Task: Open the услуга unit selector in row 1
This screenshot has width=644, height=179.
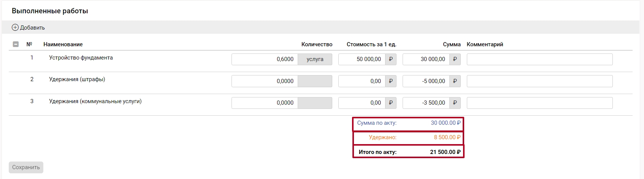Action: click(x=315, y=59)
